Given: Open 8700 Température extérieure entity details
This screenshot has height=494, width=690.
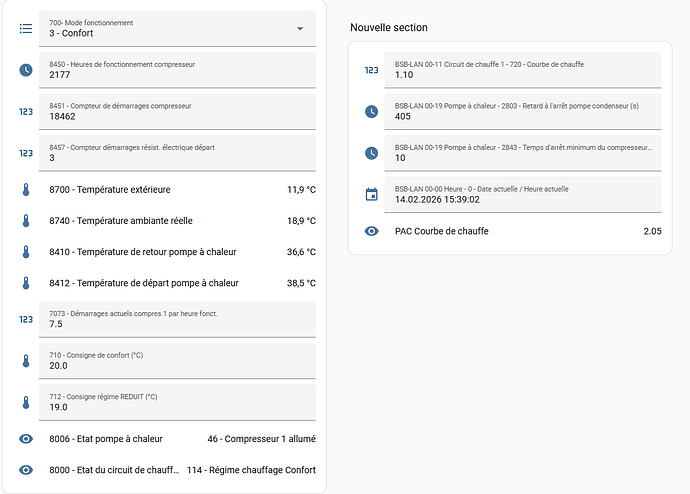Looking at the screenshot, I should 110,190.
